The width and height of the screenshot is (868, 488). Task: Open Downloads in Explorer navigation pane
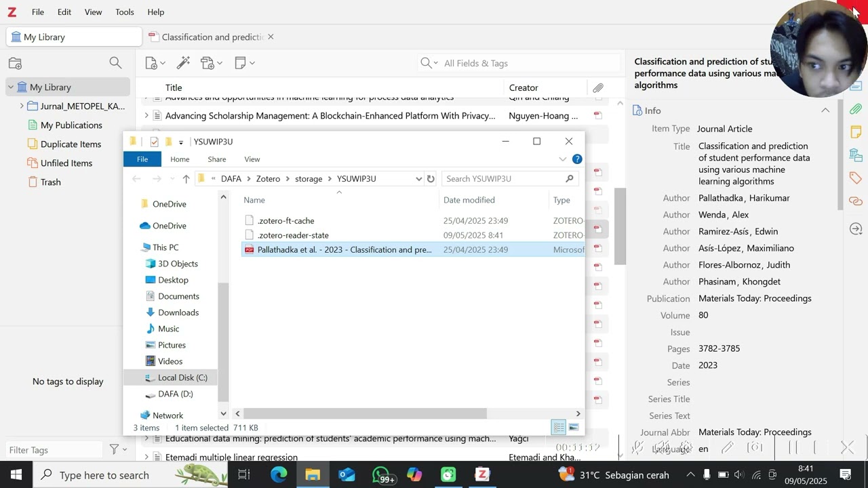tap(178, 312)
